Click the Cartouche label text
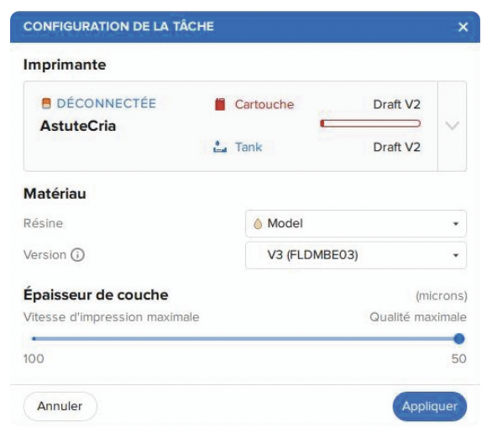This screenshot has height=448, width=487. 264,105
